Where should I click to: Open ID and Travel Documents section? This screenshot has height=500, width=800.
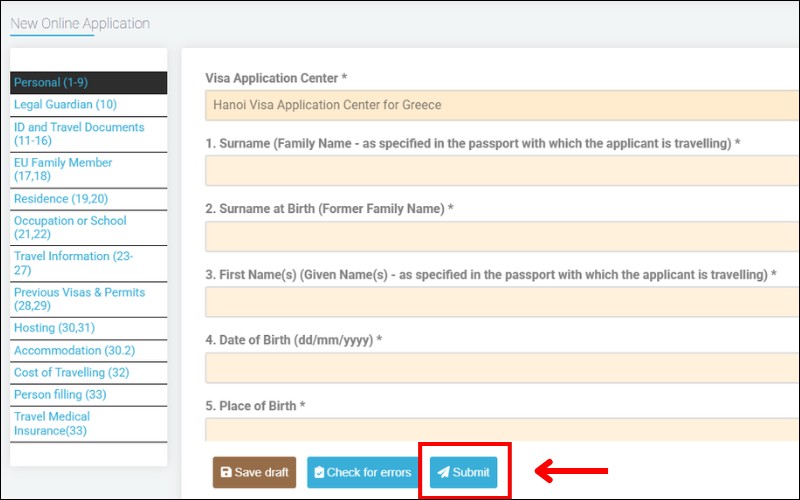pyautogui.click(x=88, y=134)
